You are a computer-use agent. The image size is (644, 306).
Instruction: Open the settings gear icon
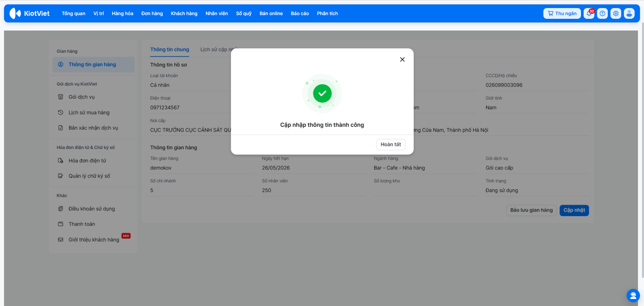pos(616,13)
